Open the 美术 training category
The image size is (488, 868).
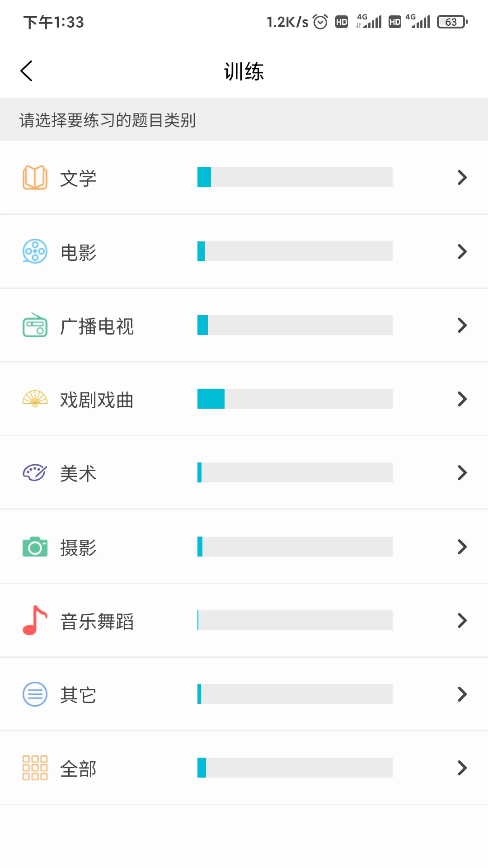78,473
